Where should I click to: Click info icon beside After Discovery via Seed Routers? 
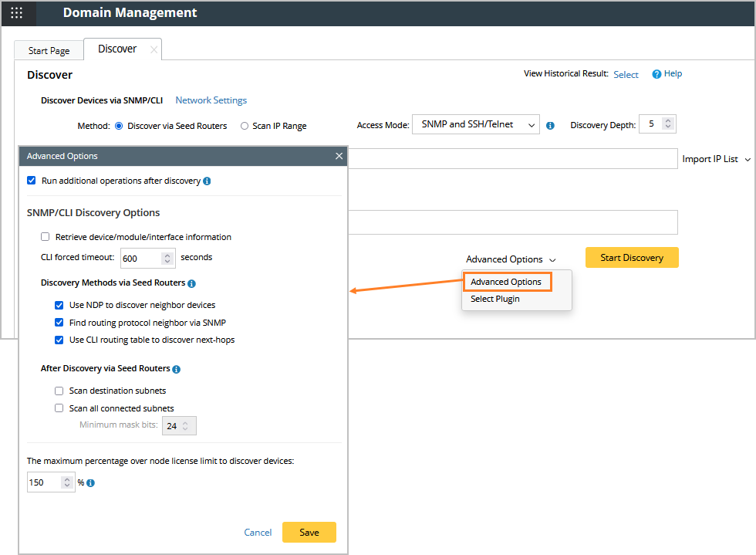tap(176, 369)
